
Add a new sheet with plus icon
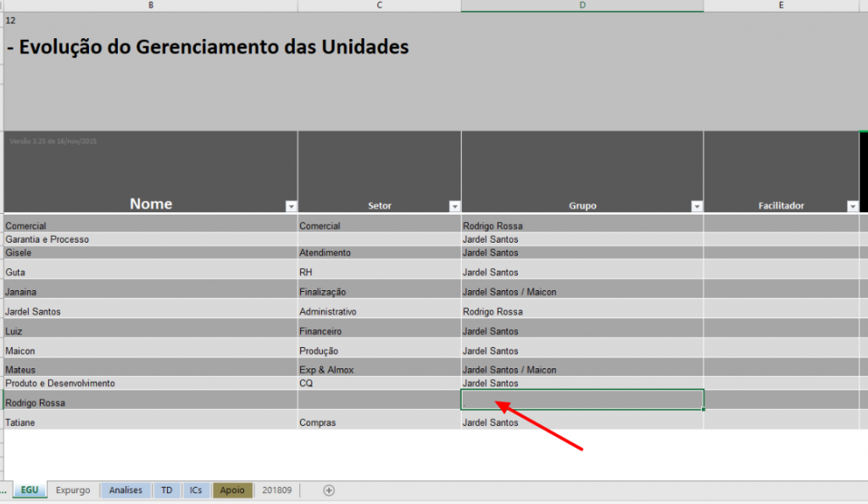[329, 490]
